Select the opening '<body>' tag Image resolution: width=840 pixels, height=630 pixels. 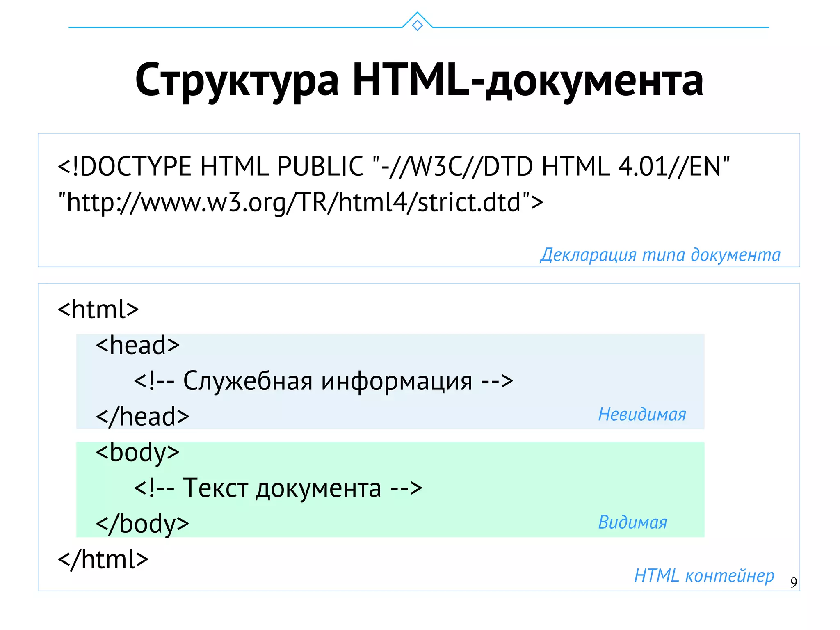pos(137,453)
